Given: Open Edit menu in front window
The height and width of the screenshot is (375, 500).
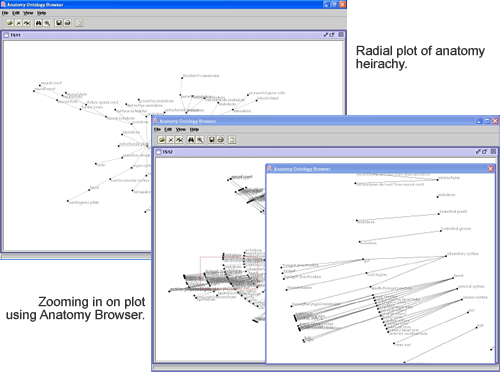Looking at the screenshot, I should tap(168, 129).
